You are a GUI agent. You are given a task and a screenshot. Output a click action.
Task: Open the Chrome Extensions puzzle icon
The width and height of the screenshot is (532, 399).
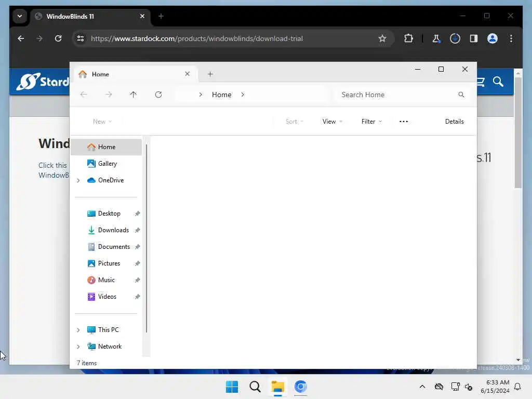[x=408, y=38]
